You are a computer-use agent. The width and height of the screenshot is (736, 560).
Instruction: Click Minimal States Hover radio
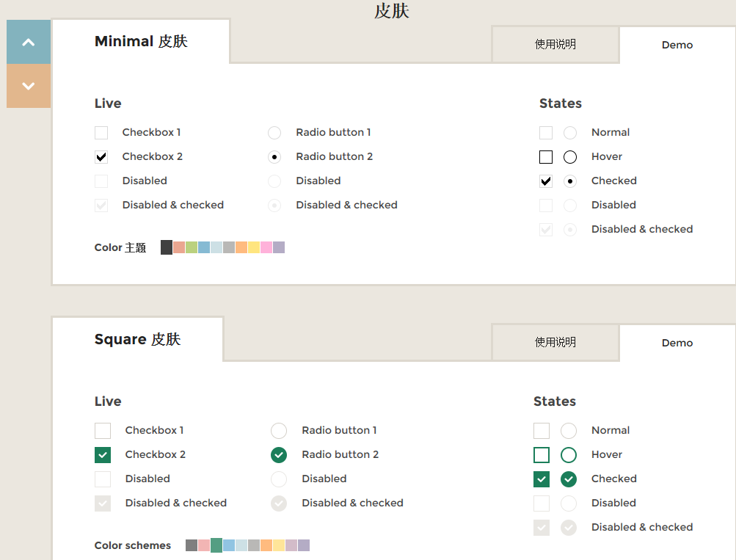(x=570, y=157)
